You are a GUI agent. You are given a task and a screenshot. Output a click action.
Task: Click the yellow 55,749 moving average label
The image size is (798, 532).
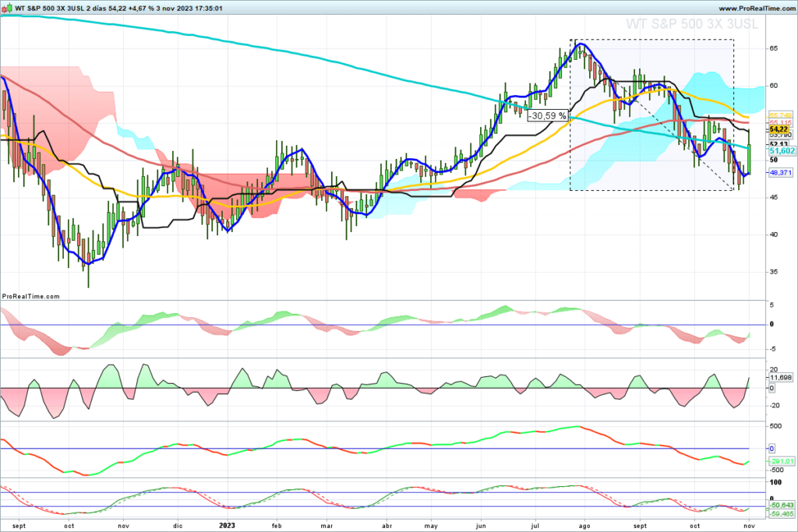click(x=780, y=116)
